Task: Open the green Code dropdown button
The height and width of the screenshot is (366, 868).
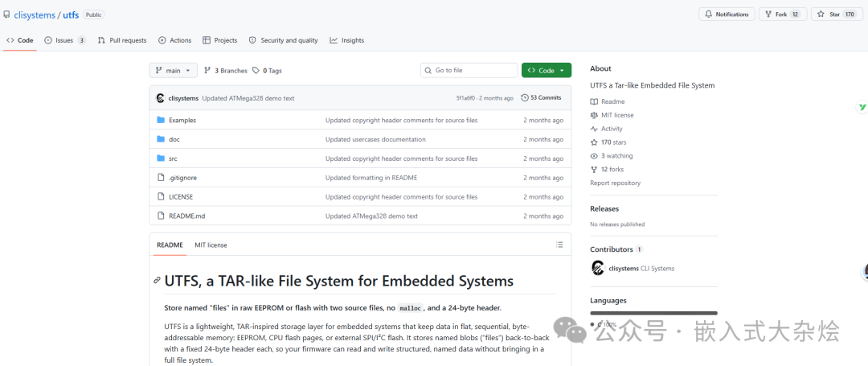Action: (x=547, y=70)
